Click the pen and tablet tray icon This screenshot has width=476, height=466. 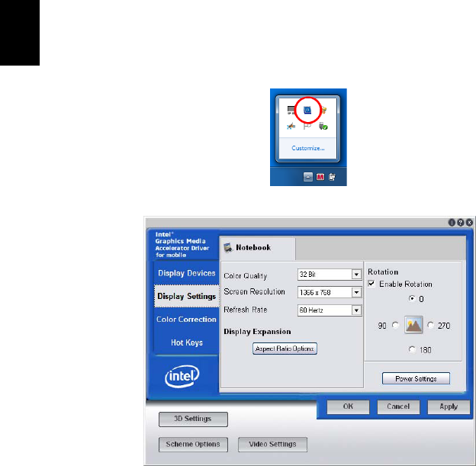[291, 126]
